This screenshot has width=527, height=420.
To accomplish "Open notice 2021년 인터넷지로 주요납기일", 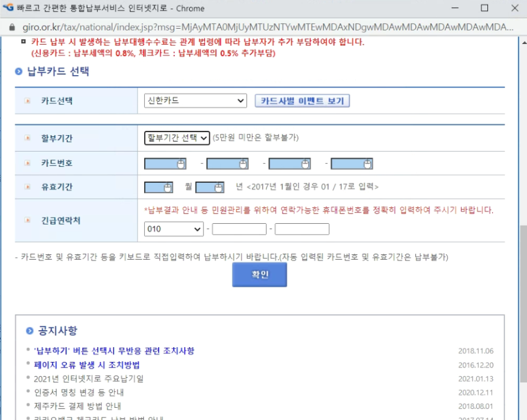I will (89, 379).
